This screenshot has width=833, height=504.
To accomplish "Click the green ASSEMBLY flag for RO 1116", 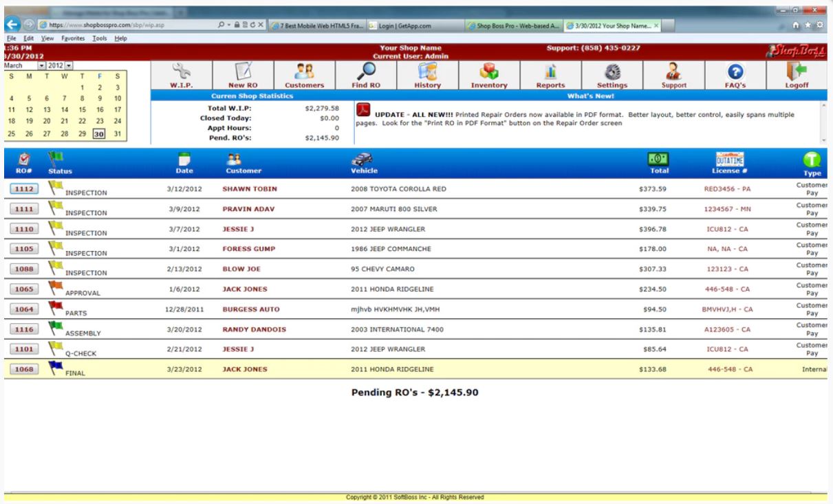I will pyautogui.click(x=56, y=327).
